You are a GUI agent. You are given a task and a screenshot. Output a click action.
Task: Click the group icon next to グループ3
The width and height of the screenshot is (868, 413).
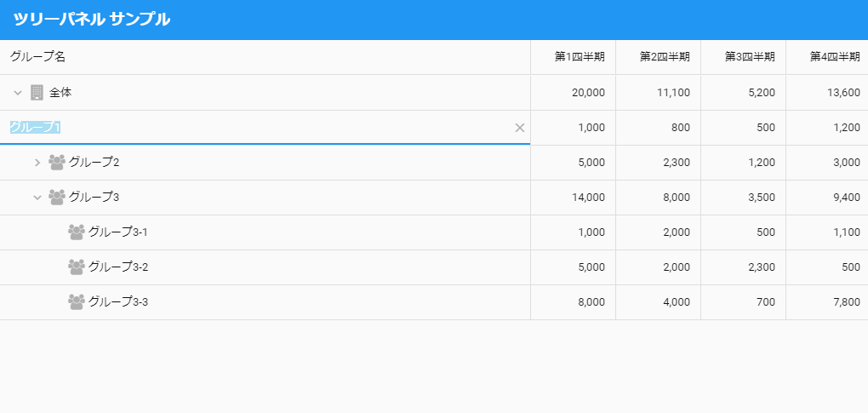tap(56, 197)
